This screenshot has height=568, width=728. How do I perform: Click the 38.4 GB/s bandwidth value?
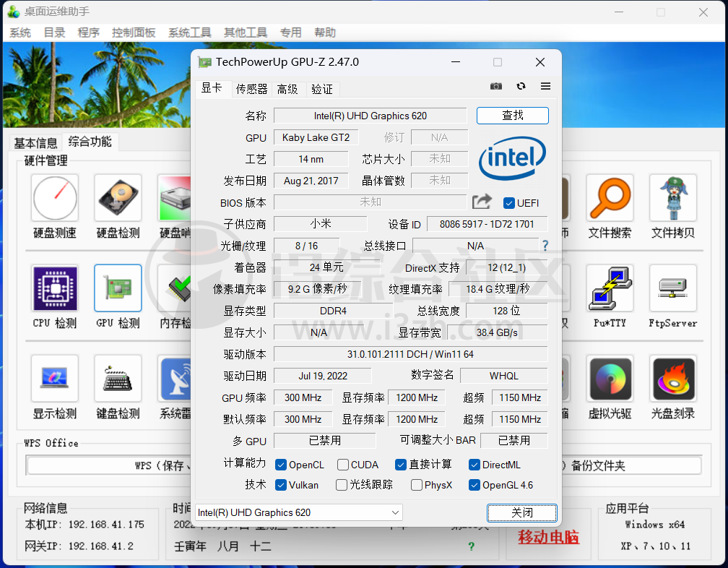pos(497,332)
